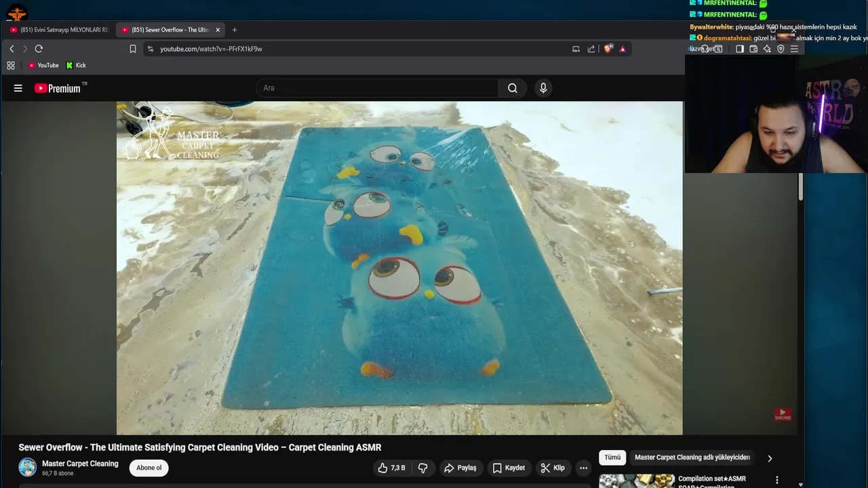Open a new tab with the plus button

point(235,30)
